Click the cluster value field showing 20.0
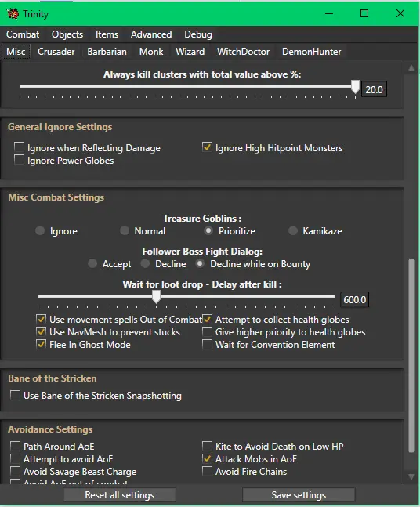 [x=374, y=89]
